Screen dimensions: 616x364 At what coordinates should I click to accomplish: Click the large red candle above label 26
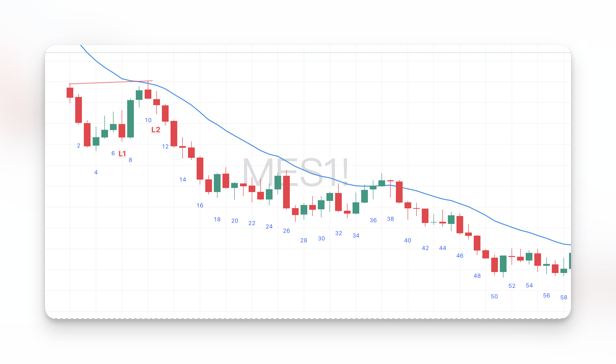(x=286, y=192)
